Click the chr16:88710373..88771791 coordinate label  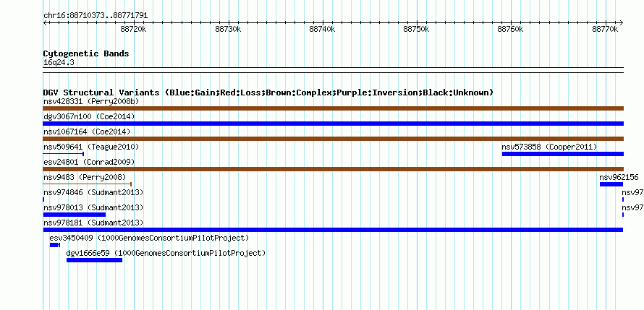click(96, 16)
